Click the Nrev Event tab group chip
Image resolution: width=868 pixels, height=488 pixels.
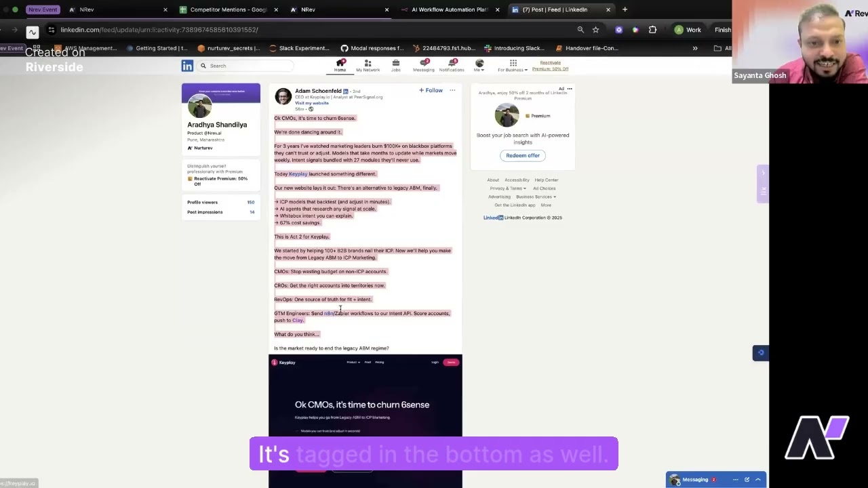[42, 9]
